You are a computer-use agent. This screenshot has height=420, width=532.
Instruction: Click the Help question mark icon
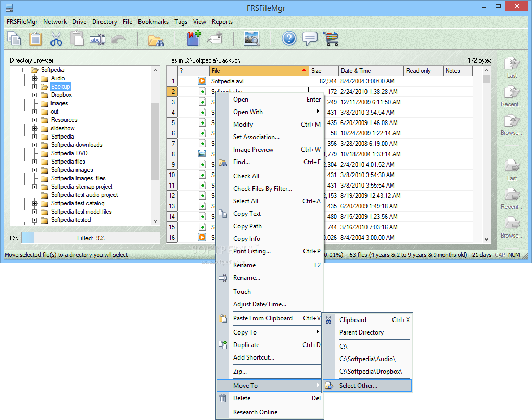[289, 39]
